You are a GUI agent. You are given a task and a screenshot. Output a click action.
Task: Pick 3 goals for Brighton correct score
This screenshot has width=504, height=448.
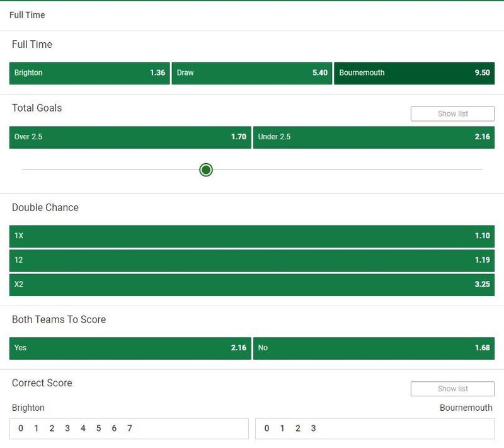[x=67, y=428]
